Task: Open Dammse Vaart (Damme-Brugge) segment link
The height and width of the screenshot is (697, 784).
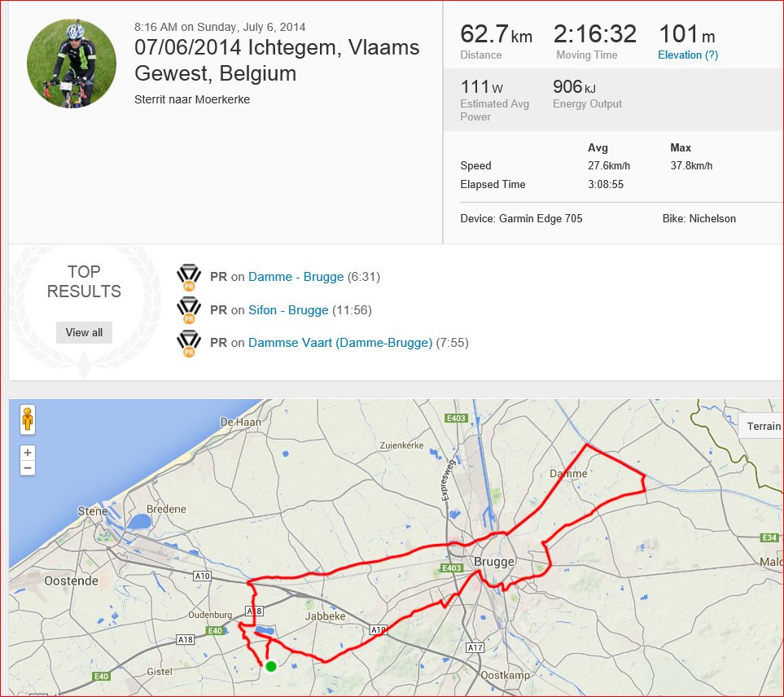Action: tap(340, 343)
